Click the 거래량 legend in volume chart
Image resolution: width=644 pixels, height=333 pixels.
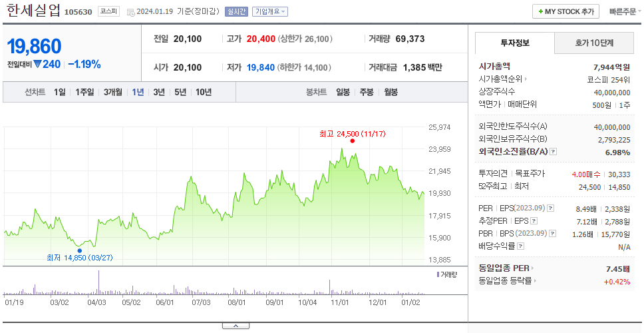[447, 274]
